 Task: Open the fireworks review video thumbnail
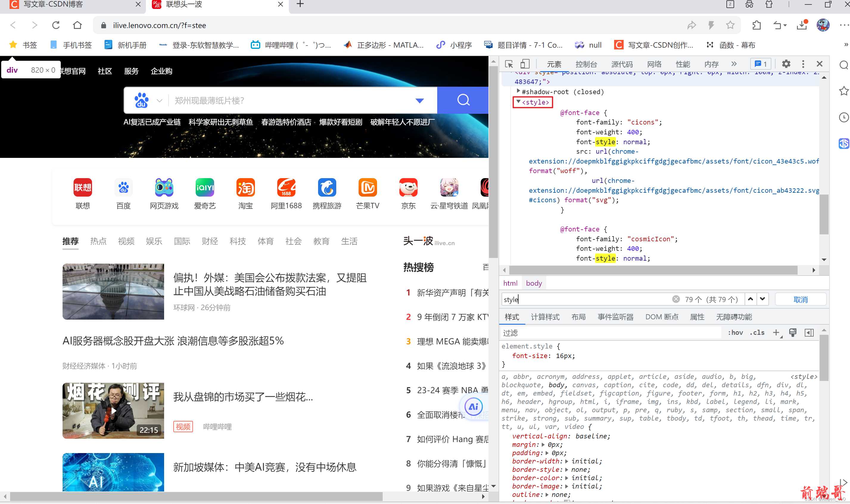pos(113,410)
